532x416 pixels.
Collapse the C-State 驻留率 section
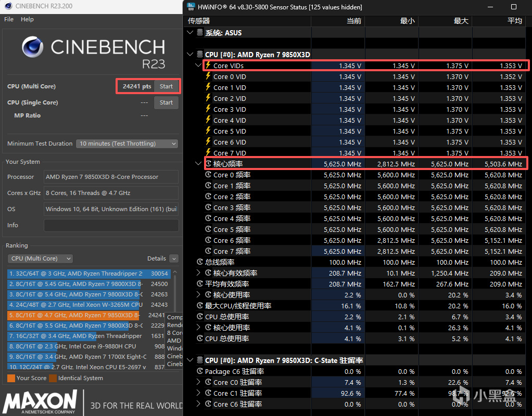click(190, 360)
